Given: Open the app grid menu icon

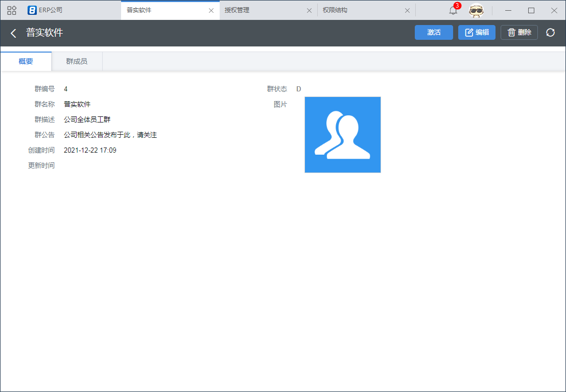Looking at the screenshot, I should (12, 10).
